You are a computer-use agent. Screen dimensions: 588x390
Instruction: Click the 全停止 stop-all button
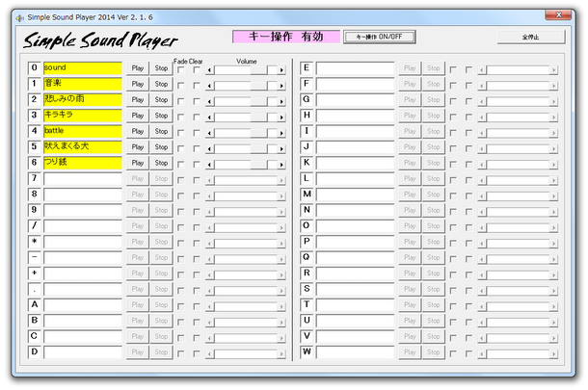tap(530, 38)
